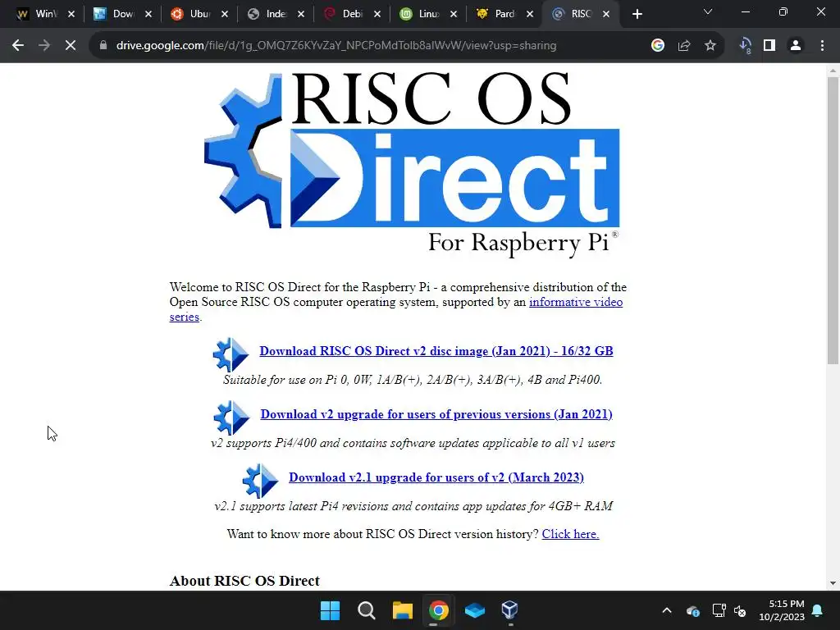Open the Windows Start menu

tap(330, 610)
